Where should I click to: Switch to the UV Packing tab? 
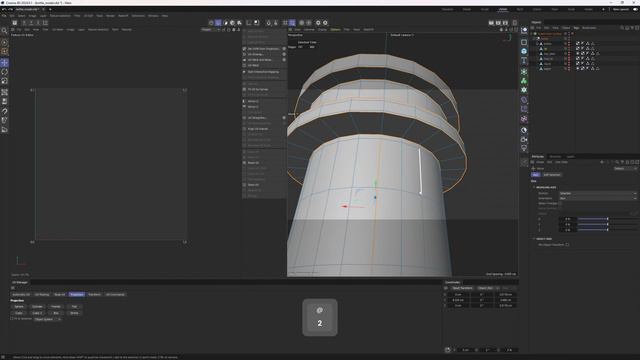(x=42, y=294)
